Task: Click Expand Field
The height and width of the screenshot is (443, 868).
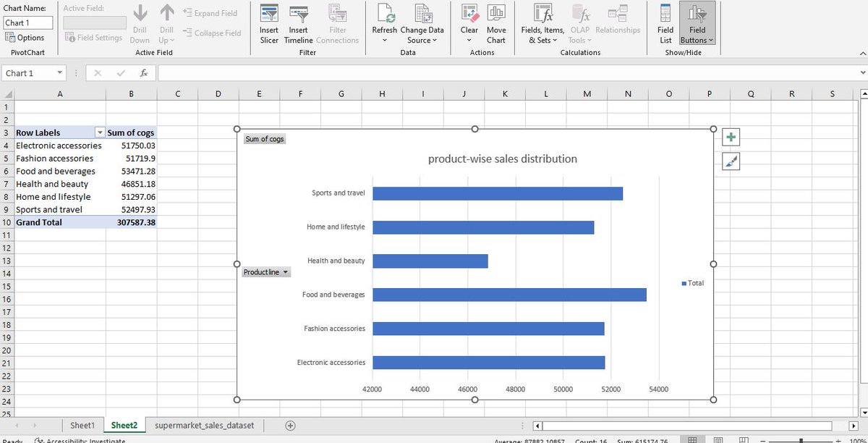Action: point(210,13)
